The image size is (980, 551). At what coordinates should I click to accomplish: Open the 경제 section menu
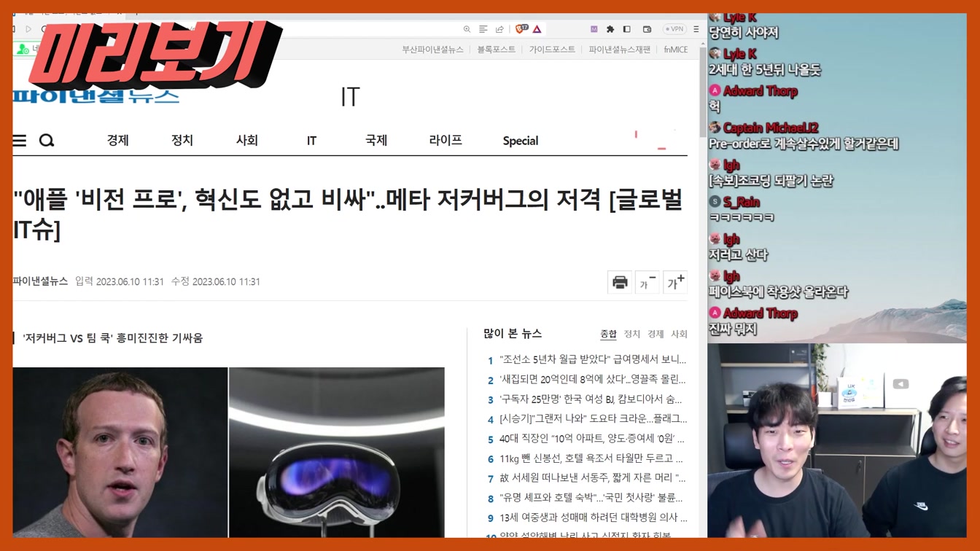coord(117,140)
